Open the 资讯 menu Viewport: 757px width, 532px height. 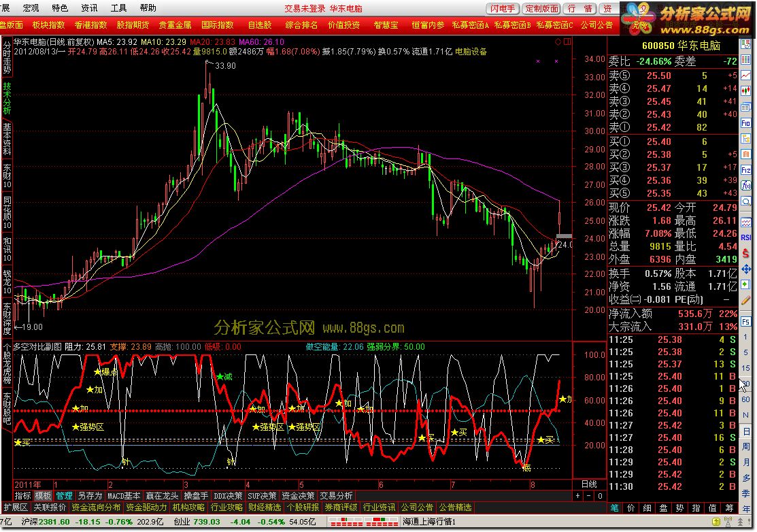pos(89,7)
